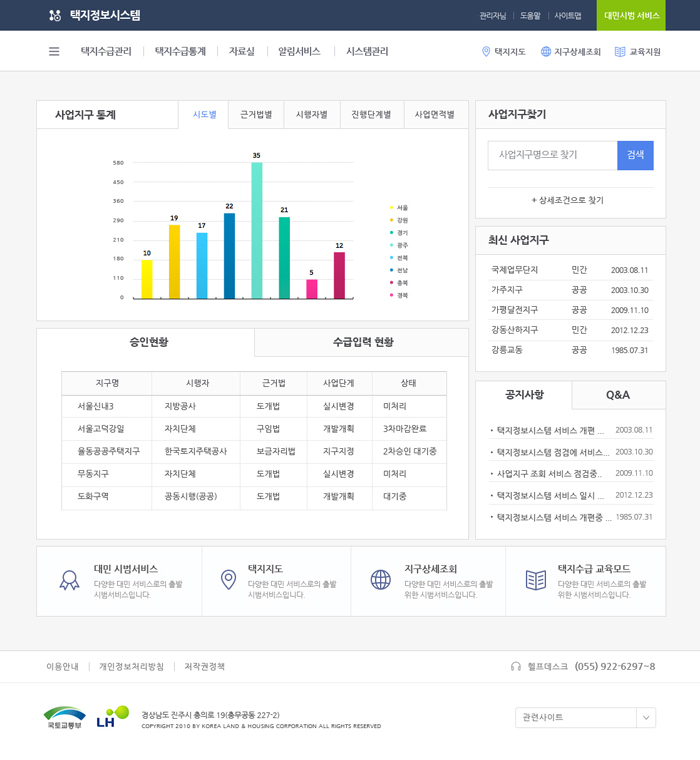Click the 대민 시범서비스 ribbon icon
Viewport: 700px width, 760px height.
pyautogui.click(x=69, y=580)
